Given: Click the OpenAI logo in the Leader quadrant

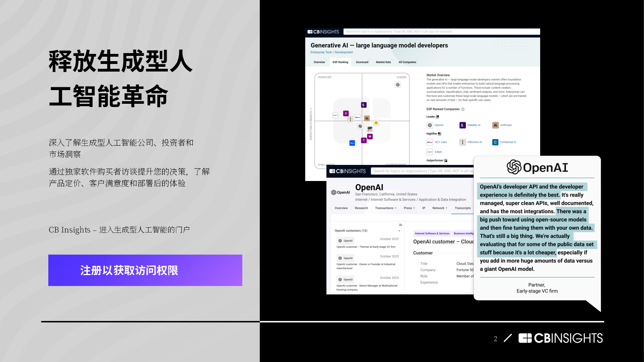Looking at the screenshot, I should pyautogui.click(x=398, y=85).
